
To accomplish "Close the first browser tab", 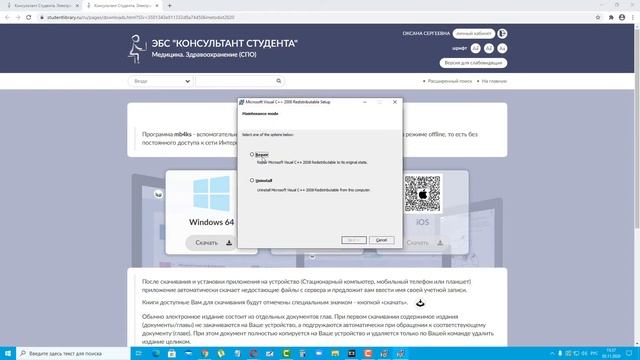I will coord(77,6).
